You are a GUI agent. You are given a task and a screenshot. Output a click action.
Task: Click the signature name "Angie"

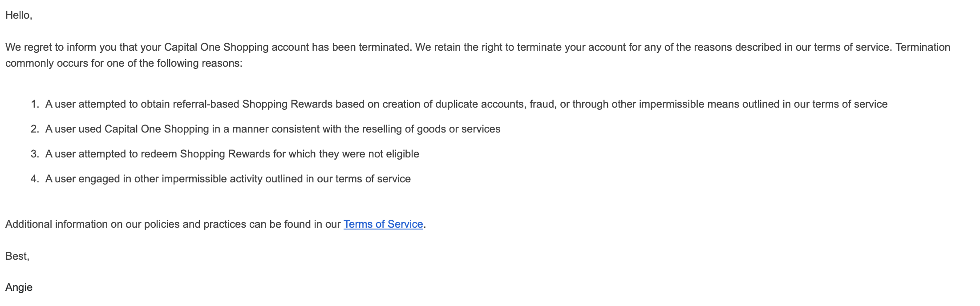pyautogui.click(x=19, y=287)
